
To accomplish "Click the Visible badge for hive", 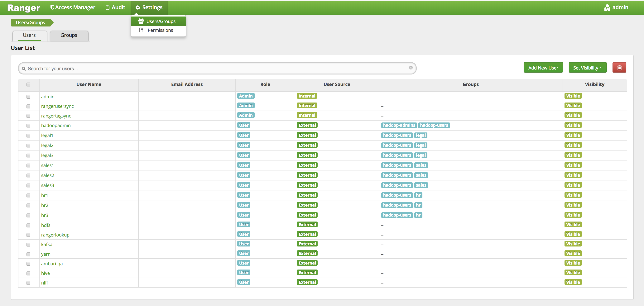I will point(573,272).
